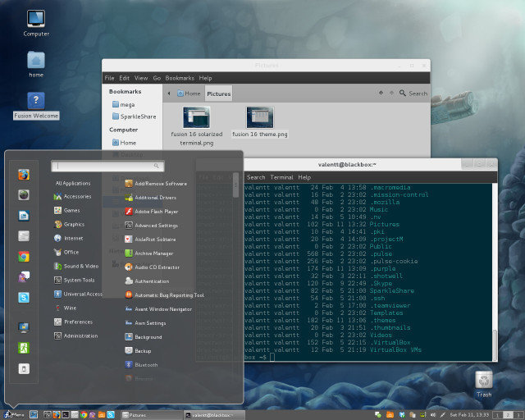Open the Preferences category
The image size is (525, 420).
pyautogui.click(x=73, y=322)
